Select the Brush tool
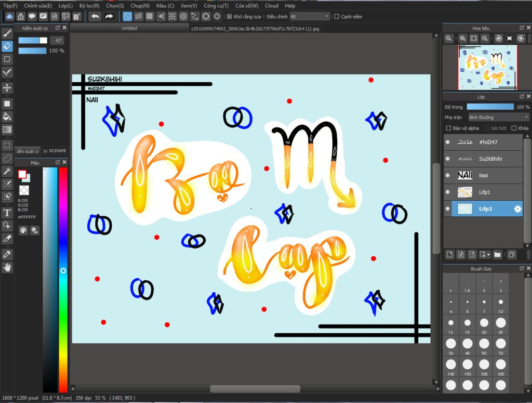 coord(7,33)
